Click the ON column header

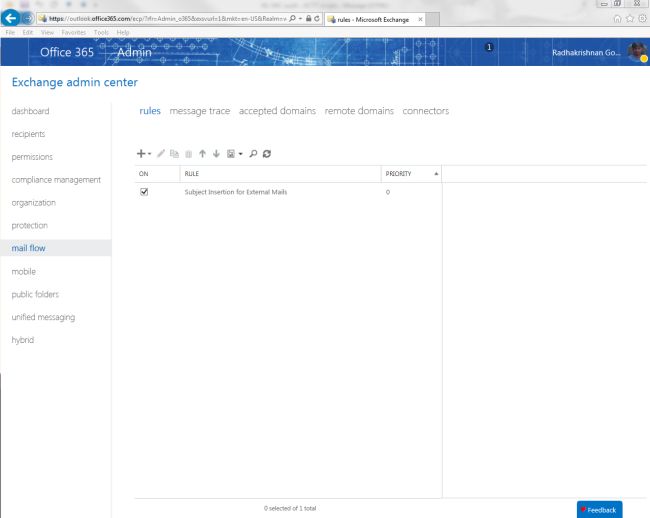[x=158, y=174]
